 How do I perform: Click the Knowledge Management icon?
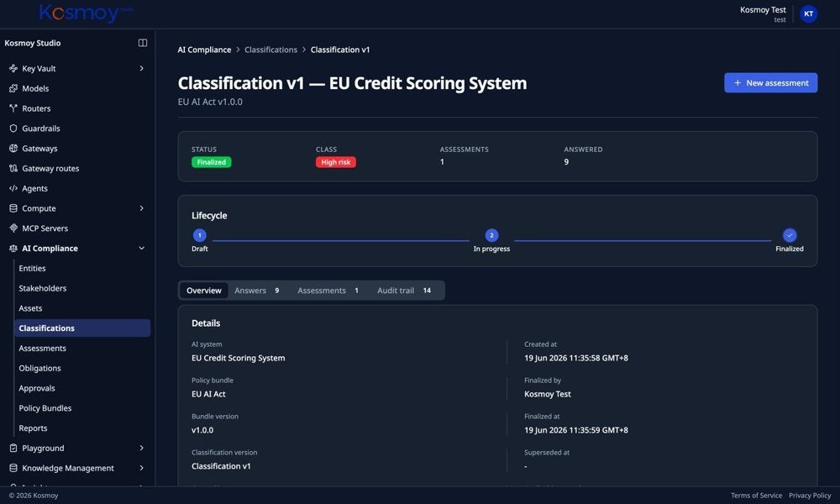13,468
